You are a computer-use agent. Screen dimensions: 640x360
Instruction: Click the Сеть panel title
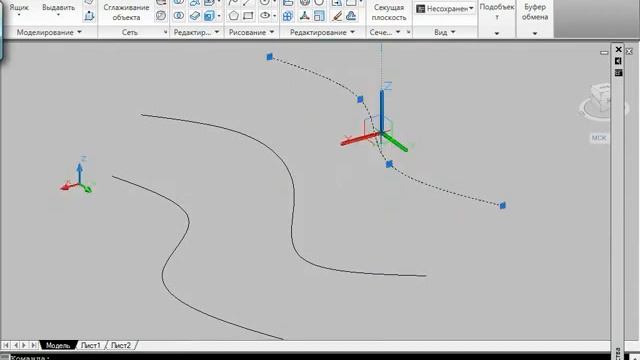(x=129, y=32)
